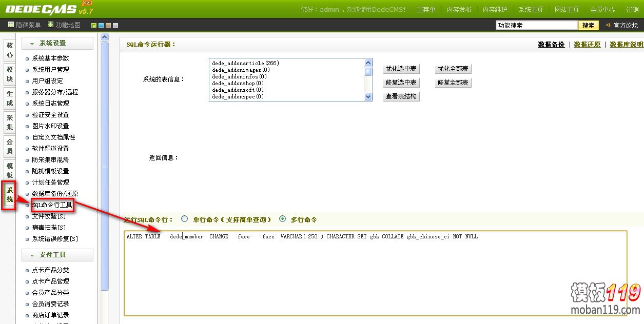Open 系统错误修复[S] in sidebar
Image resolution: width=644 pixels, height=324 pixels.
(x=55, y=239)
